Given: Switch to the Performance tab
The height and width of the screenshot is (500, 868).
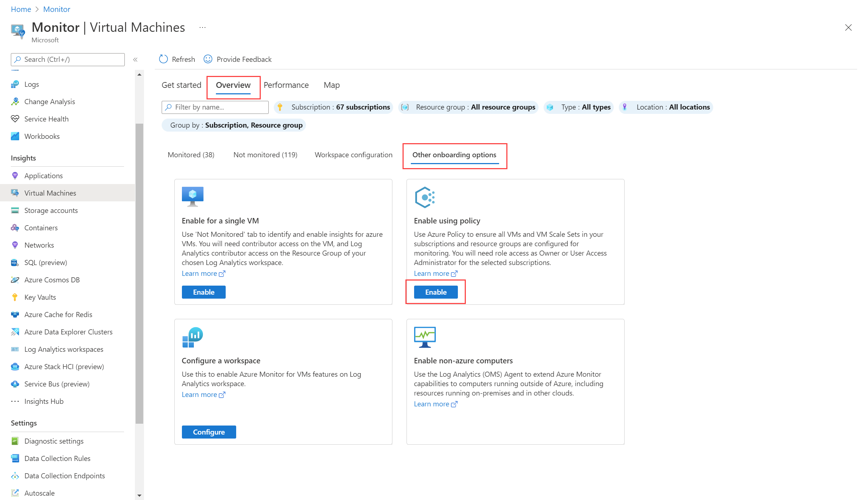Looking at the screenshot, I should point(286,85).
